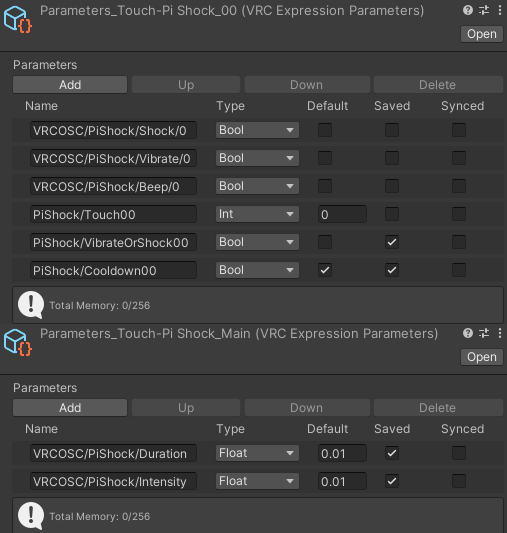The height and width of the screenshot is (533, 507).
Task: Open three-dot menu of Touch-Pi Shock_Main asset
Action: 500,333
